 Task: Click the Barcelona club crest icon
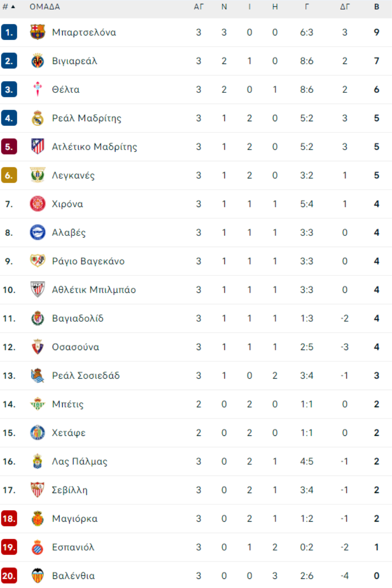[x=37, y=32]
